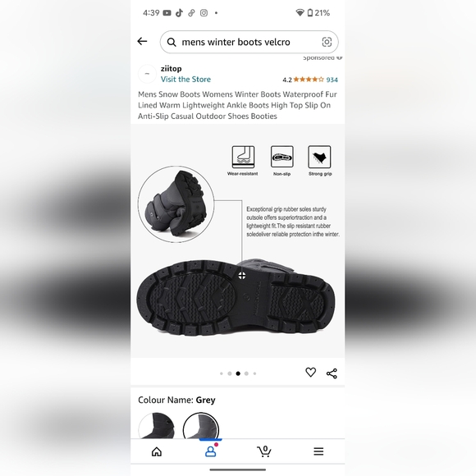Add product to wish list heart
This screenshot has width=476, height=476.
click(310, 372)
